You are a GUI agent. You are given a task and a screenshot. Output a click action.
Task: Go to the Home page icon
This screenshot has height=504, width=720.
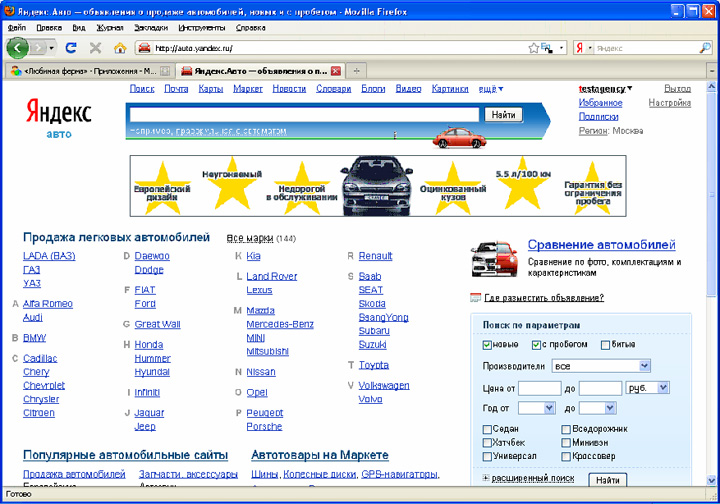tap(120, 47)
